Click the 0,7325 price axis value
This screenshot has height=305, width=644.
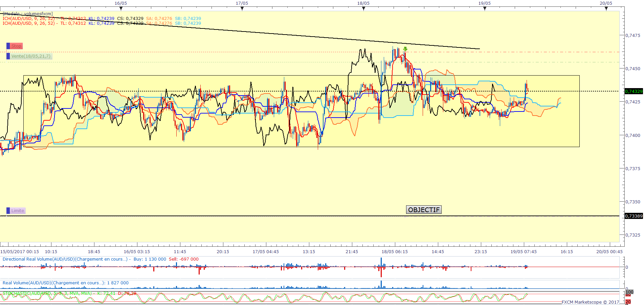click(633, 235)
